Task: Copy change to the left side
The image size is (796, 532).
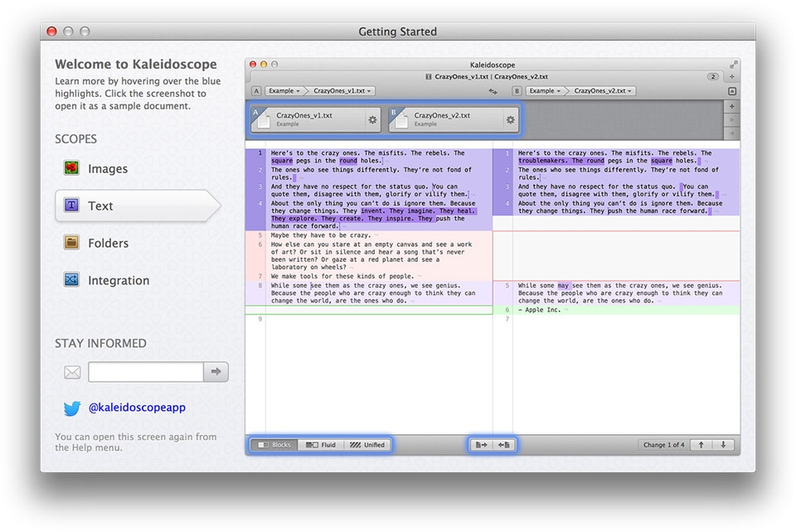Action: [x=503, y=445]
